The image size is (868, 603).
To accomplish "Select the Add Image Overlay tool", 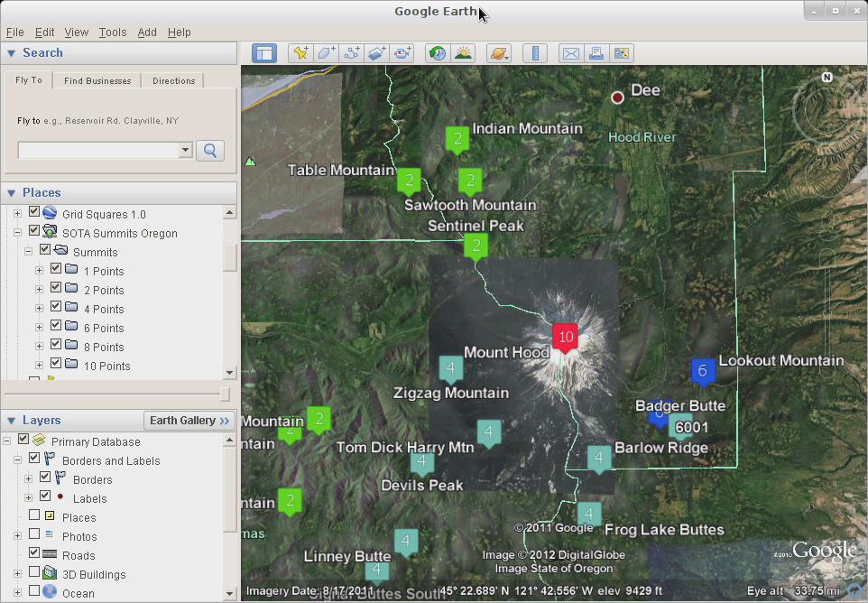I will click(377, 54).
